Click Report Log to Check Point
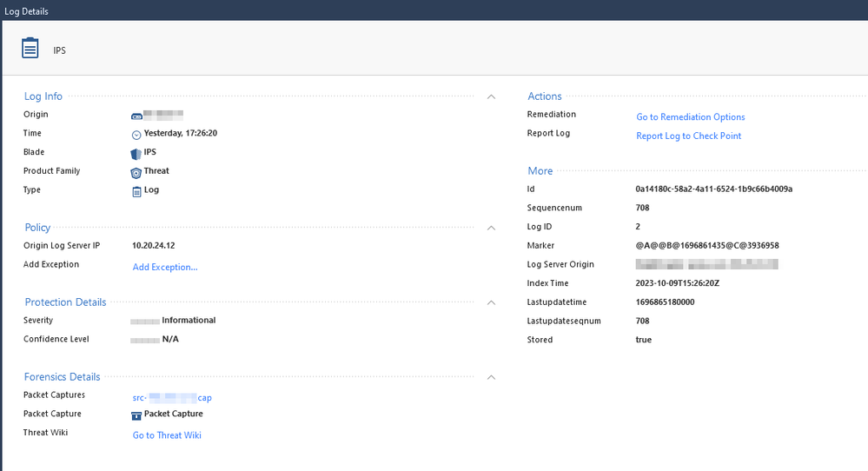The image size is (868, 471). coord(688,136)
